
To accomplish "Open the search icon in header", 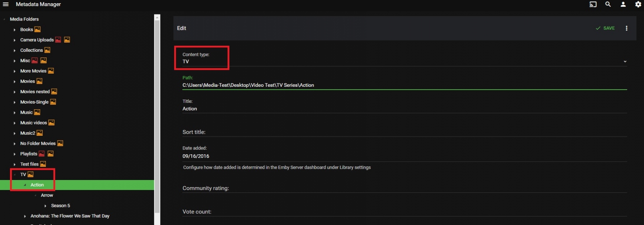I will tap(608, 4).
